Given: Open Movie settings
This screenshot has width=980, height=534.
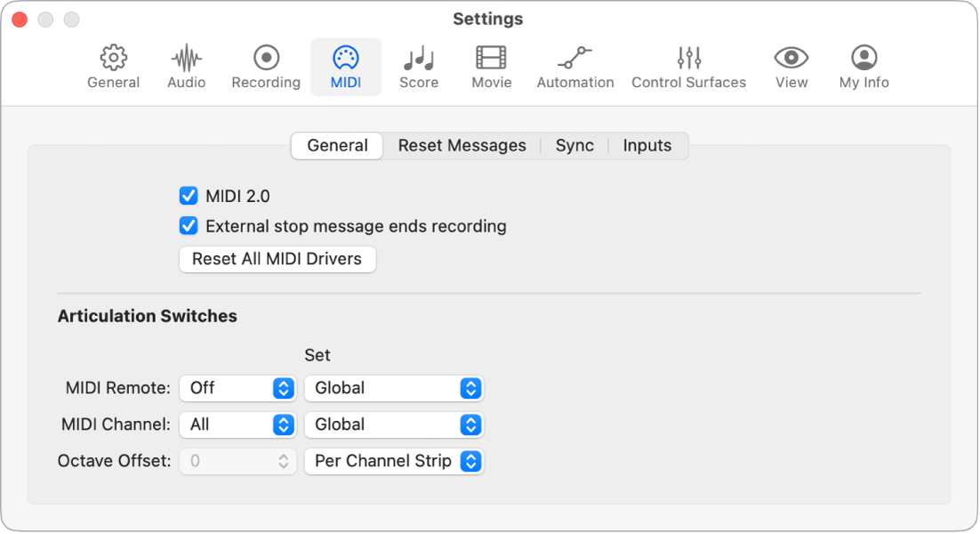Looking at the screenshot, I should click(x=490, y=66).
